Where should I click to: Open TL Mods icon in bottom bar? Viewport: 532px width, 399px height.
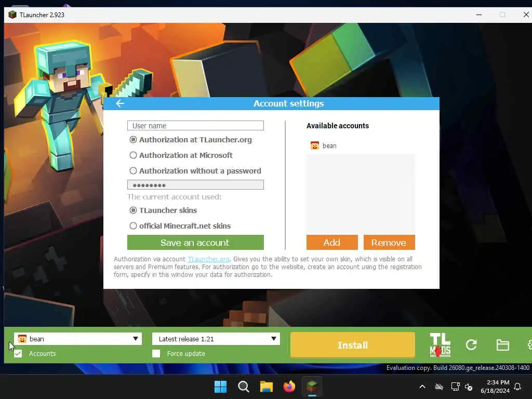click(440, 345)
